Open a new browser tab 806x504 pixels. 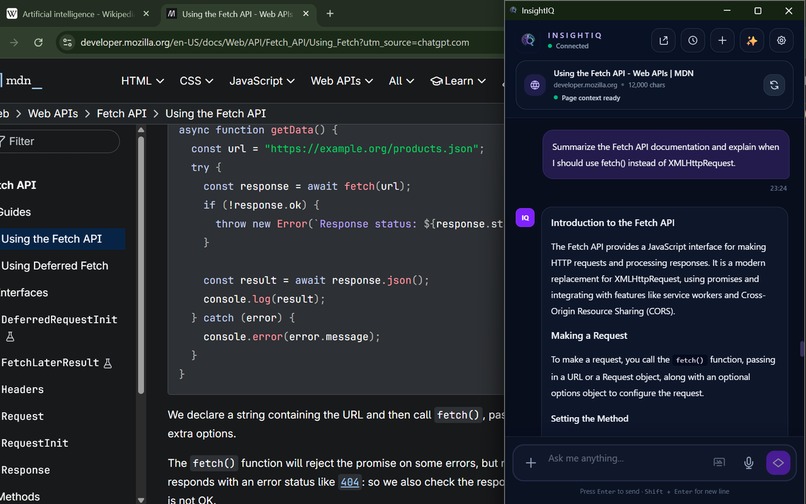tap(330, 14)
